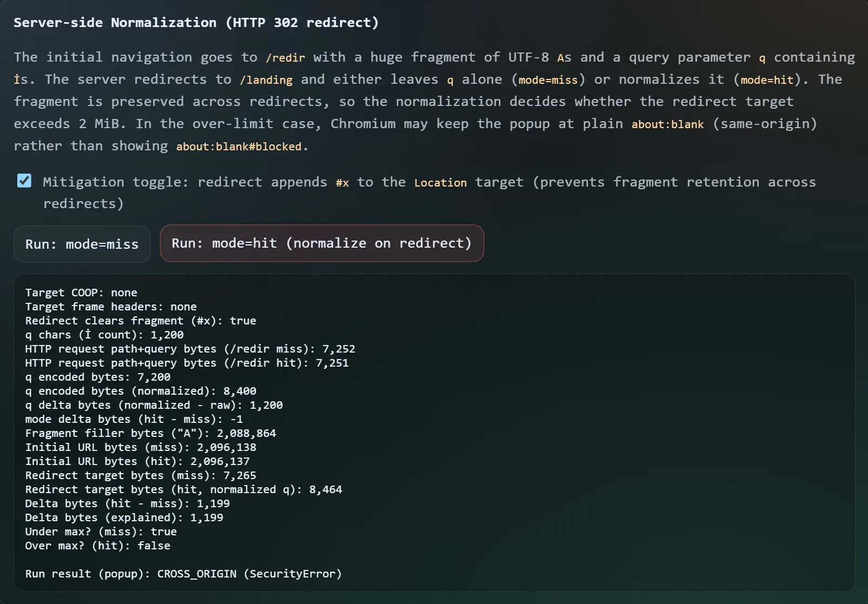This screenshot has height=604, width=868.
Task: Click the 'Fragment filler bytes' line
Action: click(151, 433)
